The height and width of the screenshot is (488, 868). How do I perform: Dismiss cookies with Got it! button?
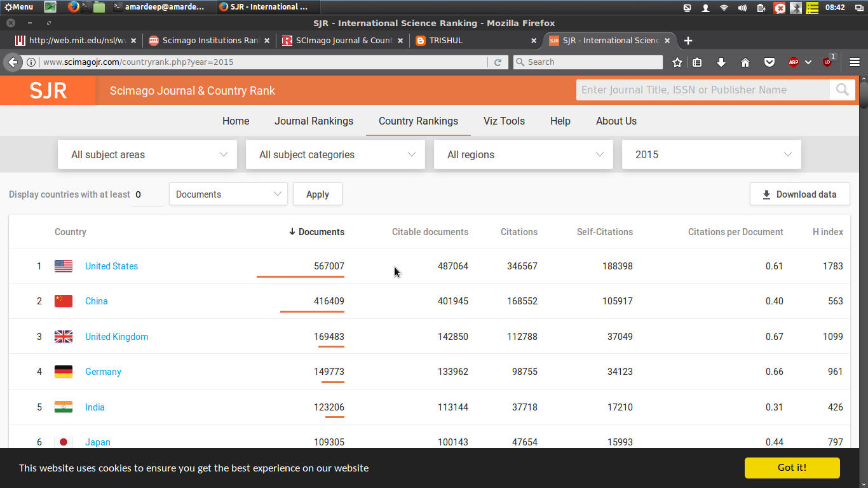tap(792, 468)
